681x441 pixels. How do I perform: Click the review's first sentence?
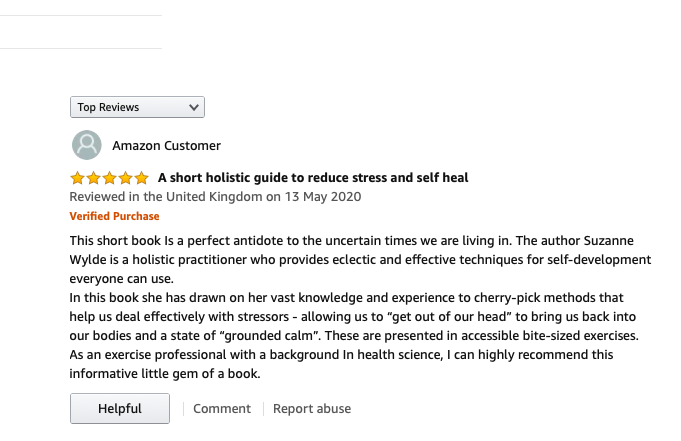290,241
